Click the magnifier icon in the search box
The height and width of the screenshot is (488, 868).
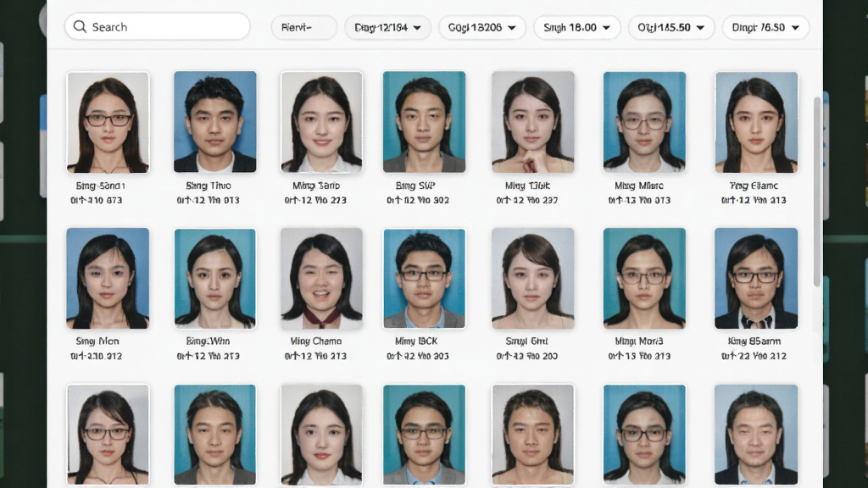click(80, 26)
